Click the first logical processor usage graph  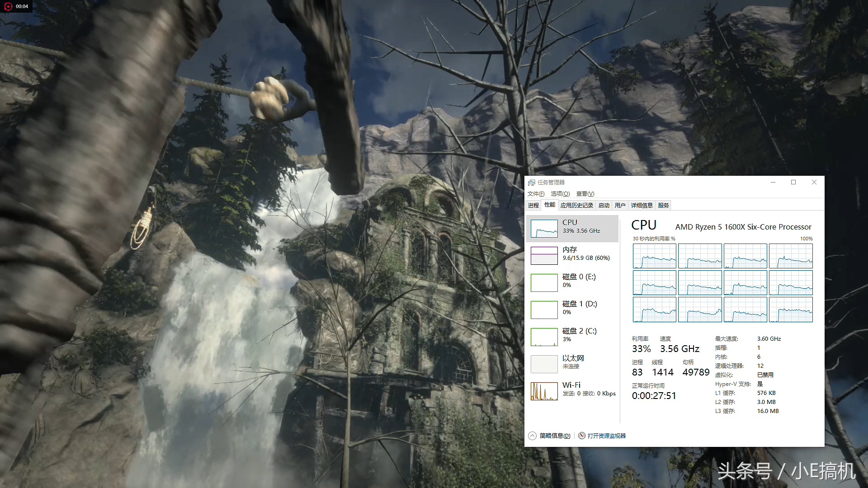tap(654, 256)
